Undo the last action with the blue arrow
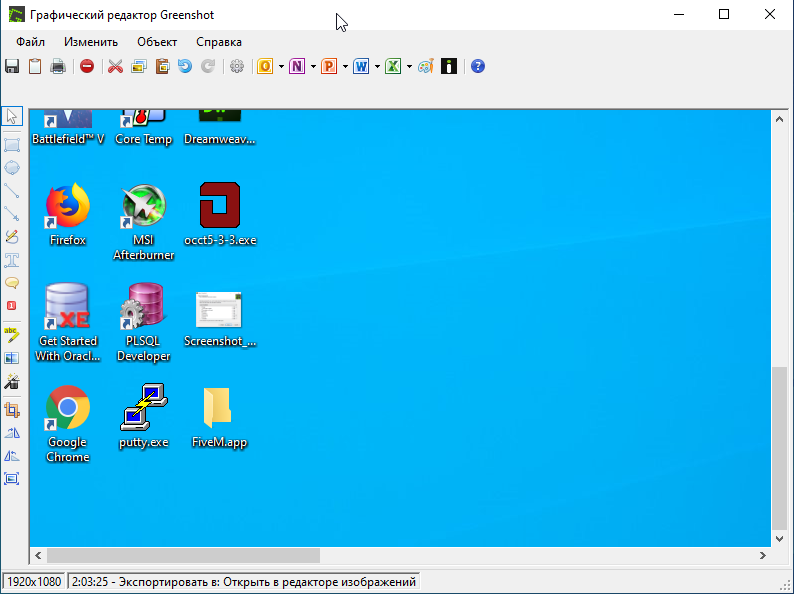794x594 pixels. [x=185, y=66]
